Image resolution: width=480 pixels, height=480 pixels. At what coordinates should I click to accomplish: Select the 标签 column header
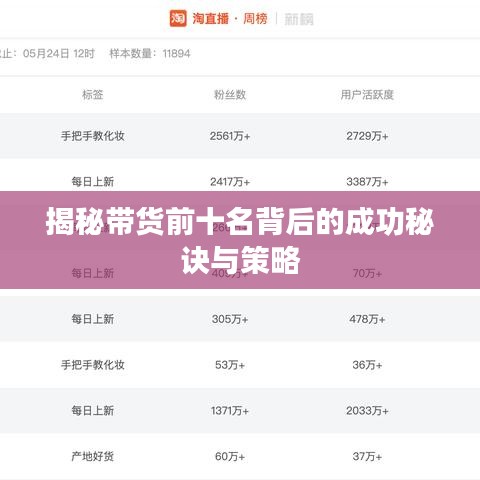click(x=93, y=95)
